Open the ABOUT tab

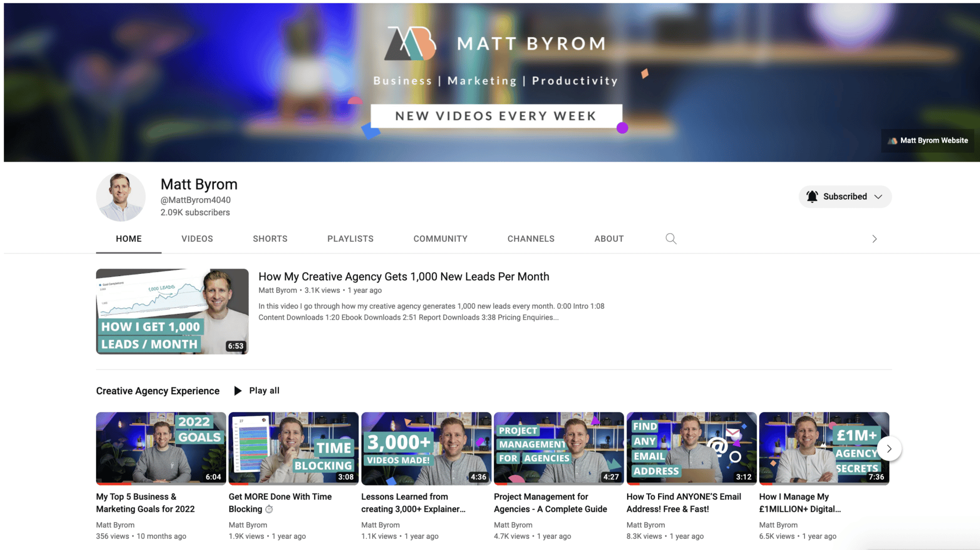click(x=609, y=238)
